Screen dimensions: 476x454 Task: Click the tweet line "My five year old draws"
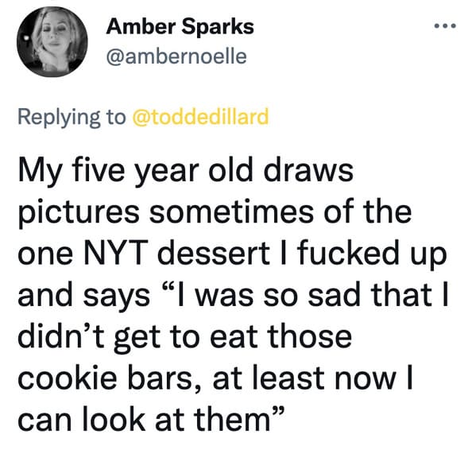186,172
